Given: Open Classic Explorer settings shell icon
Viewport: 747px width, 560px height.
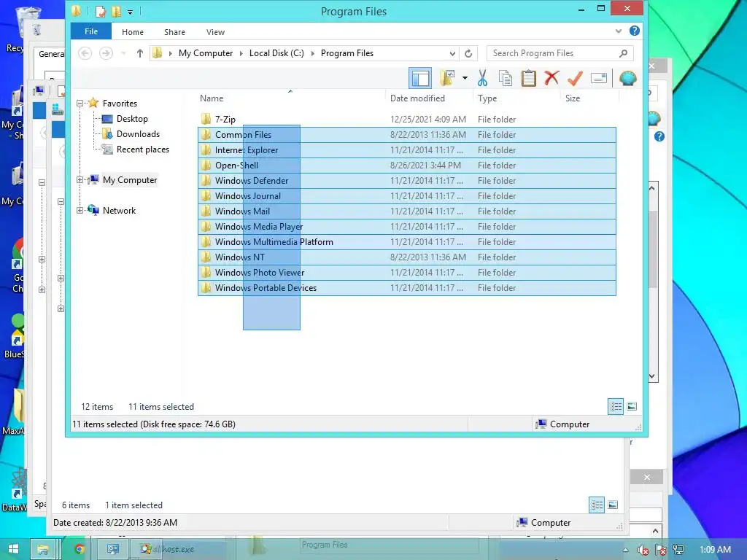Looking at the screenshot, I should coord(627,78).
